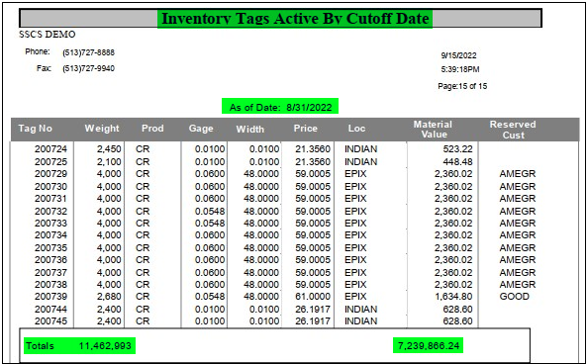Select tag number 200744
Viewport: 588px width, 364px height.
click(50, 310)
